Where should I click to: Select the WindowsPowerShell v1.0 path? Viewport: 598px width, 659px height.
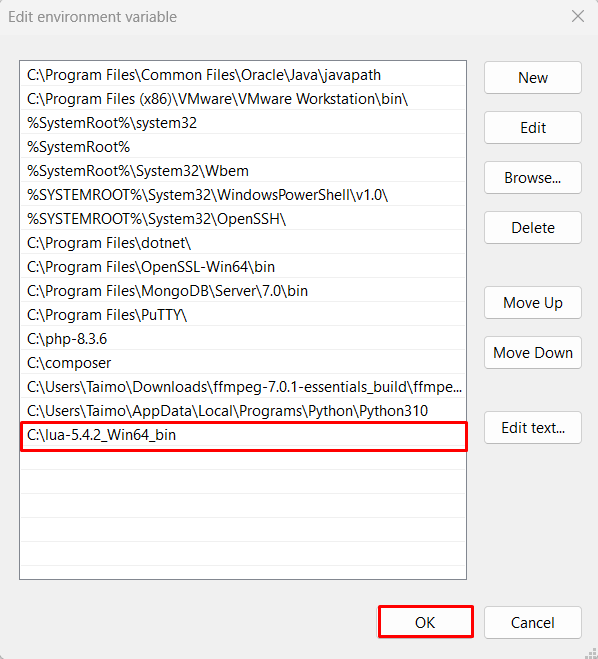[x=243, y=195]
